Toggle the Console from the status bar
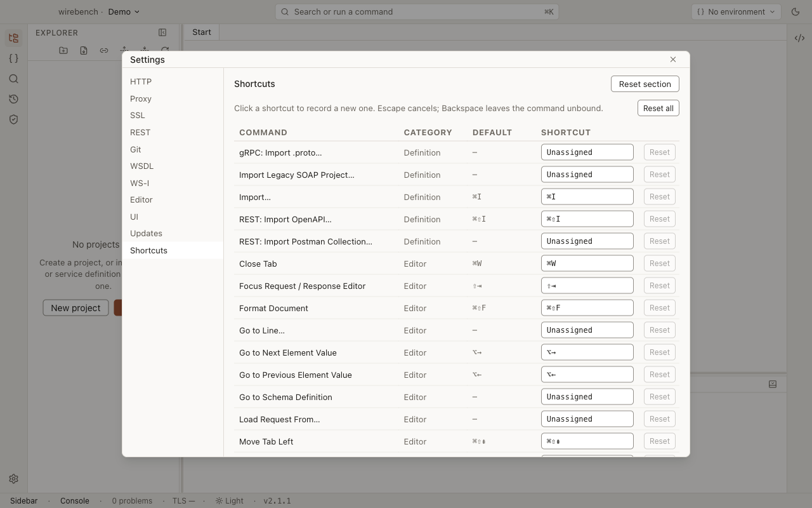This screenshot has width=812, height=508. [x=75, y=500]
